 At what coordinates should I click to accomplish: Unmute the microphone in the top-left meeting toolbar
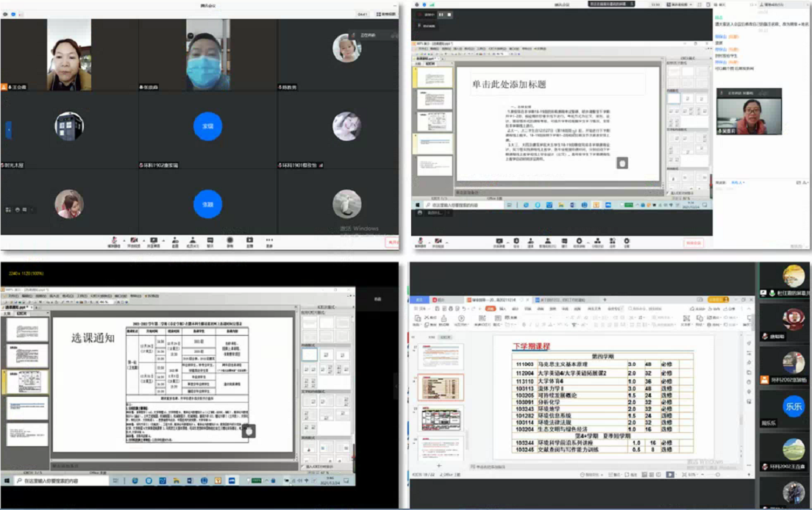tap(114, 240)
